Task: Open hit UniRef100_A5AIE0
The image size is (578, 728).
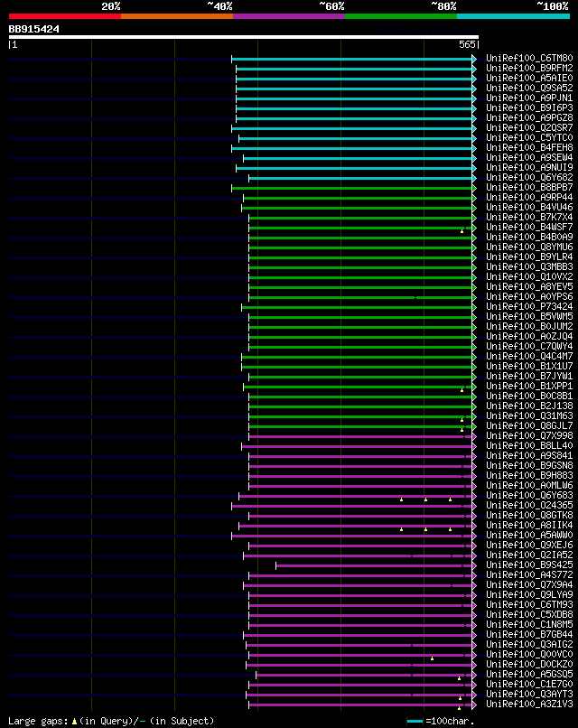Action: (529, 79)
